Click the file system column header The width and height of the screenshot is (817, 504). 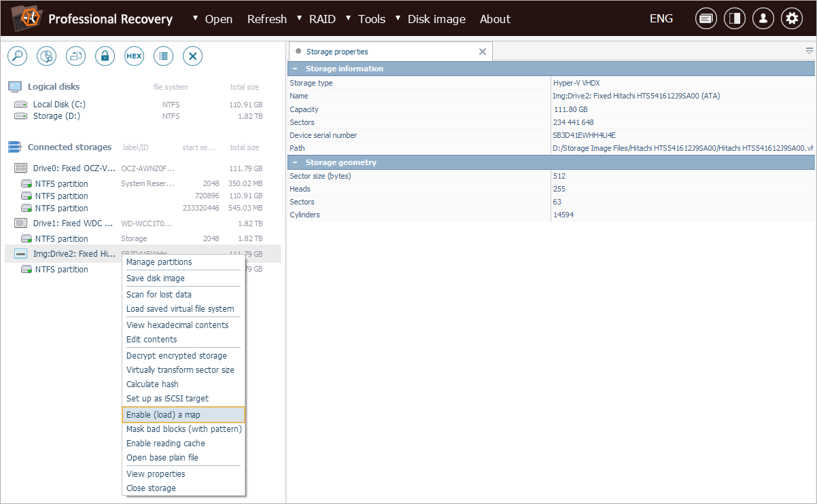point(171,87)
